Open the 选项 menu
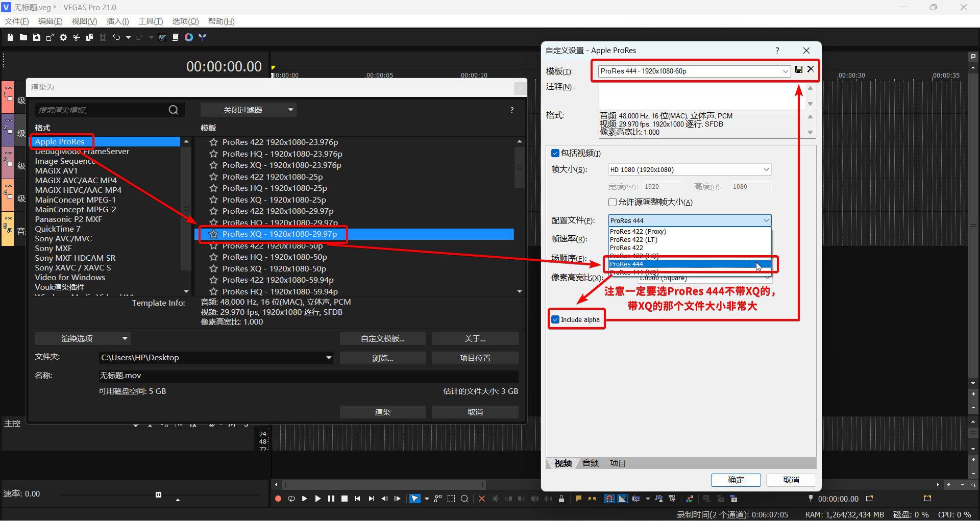This screenshot has width=980, height=521. pyautogui.click(x=185, y=21)
